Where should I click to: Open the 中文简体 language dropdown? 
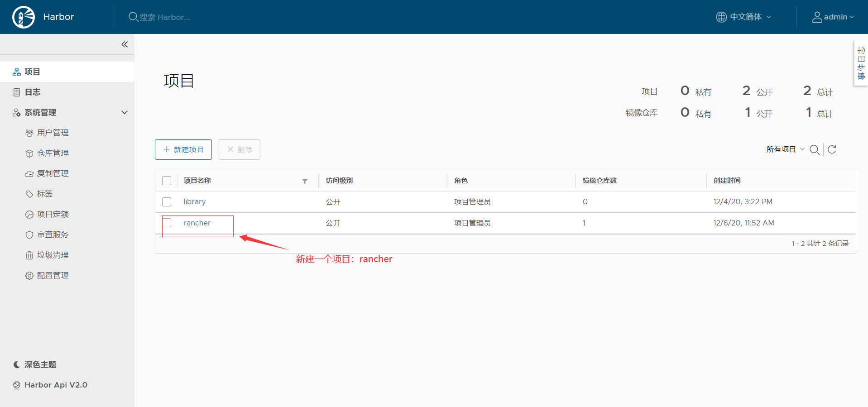743,17
